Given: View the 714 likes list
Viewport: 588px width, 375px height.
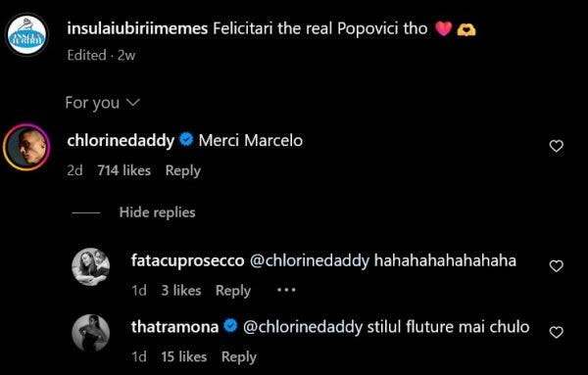Looking at the screenshot, I should 124,170.
